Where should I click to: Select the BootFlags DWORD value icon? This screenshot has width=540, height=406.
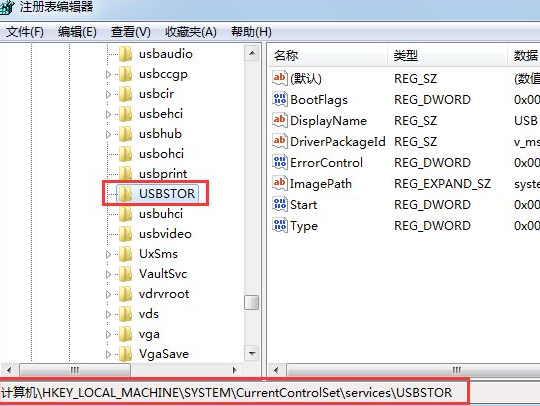[x=280, y=99]
